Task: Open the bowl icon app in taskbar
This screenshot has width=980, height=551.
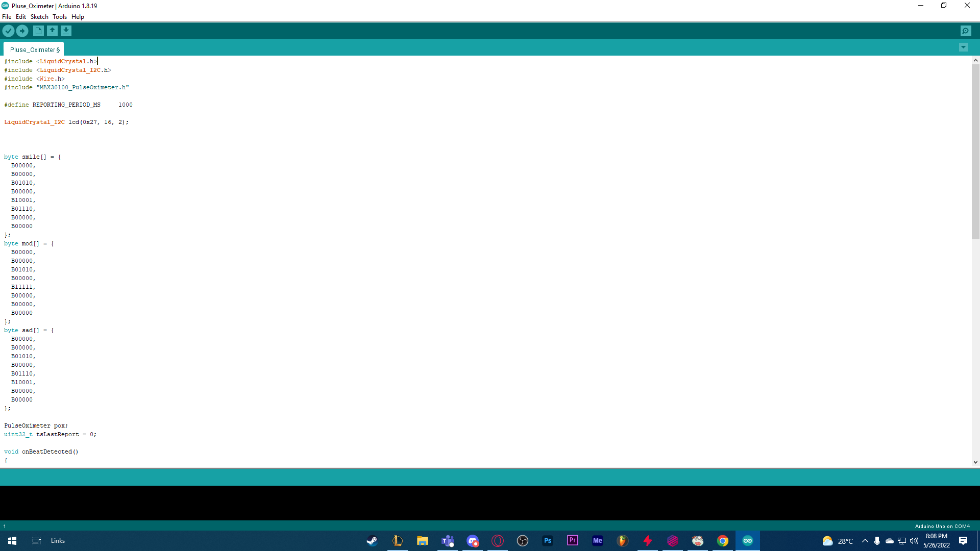Action: (x=698, y=541)
